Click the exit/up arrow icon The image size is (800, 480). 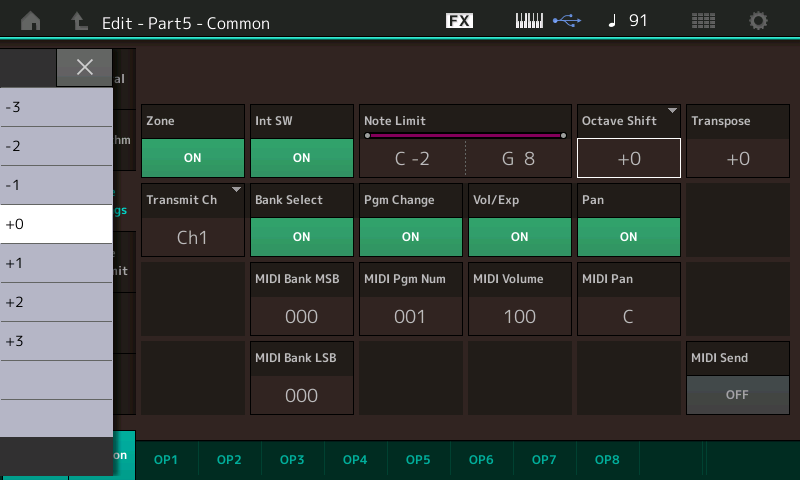(78, 20)
